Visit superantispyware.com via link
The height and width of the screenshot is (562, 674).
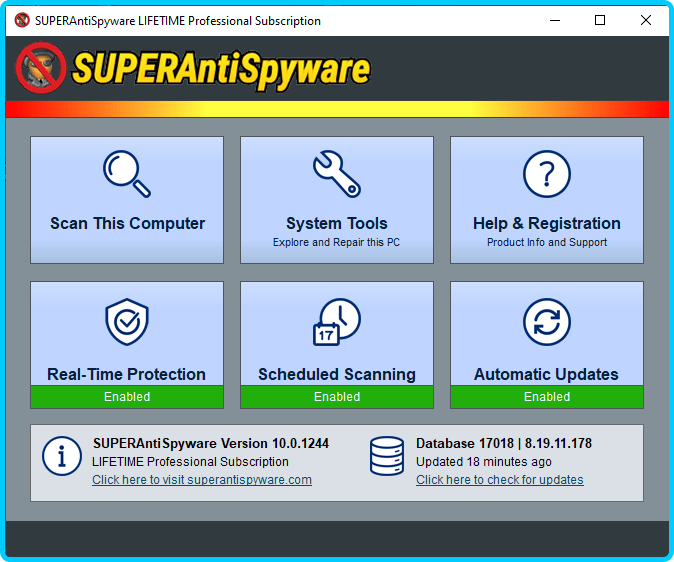pyautogui.click(x=202, y=480)
